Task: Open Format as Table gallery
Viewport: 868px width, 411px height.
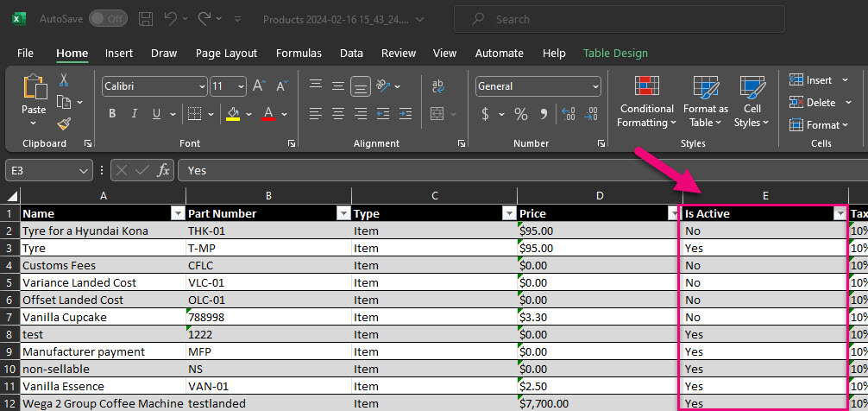Action: pyautogui.click(x=705, y=101)
